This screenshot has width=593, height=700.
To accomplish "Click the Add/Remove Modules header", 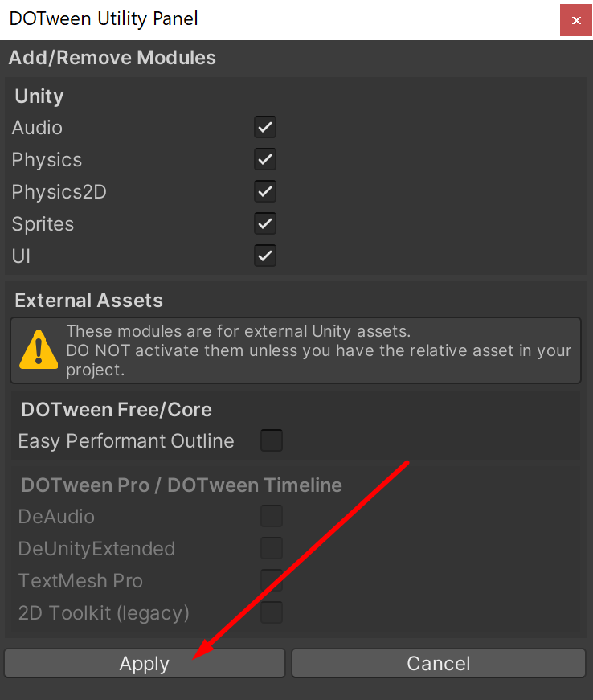I will [x=112, y=58].
